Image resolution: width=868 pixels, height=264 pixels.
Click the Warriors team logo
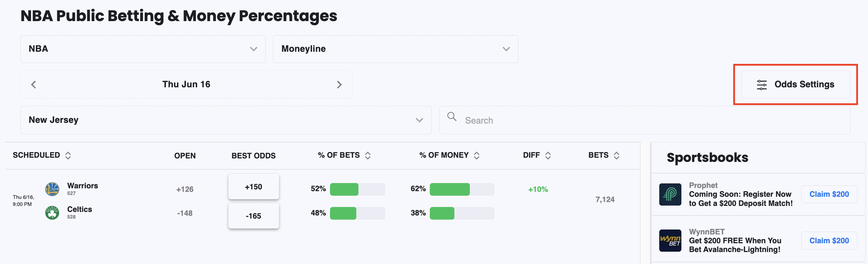[52, 189]
